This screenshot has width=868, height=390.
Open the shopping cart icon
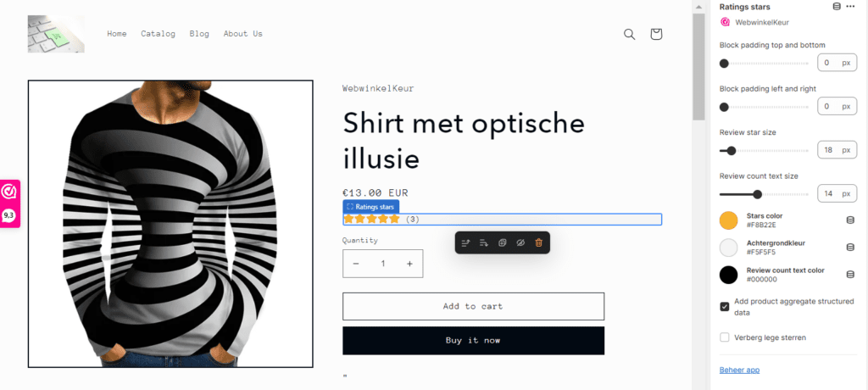pos(656,35)
